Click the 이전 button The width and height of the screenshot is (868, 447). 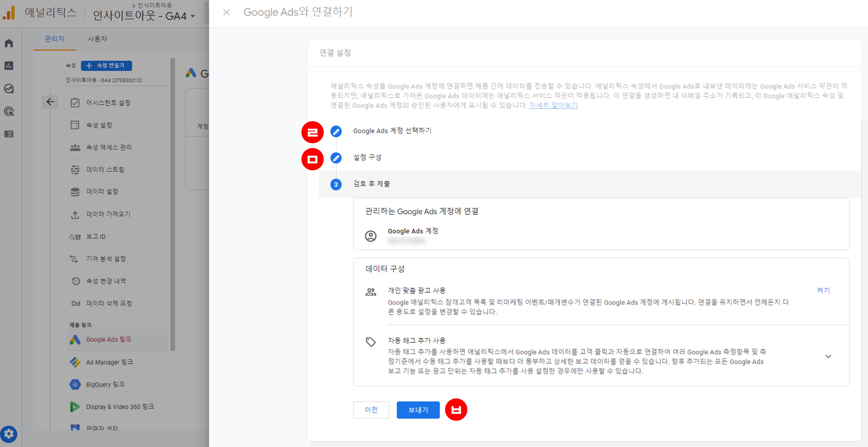point(371,410)
